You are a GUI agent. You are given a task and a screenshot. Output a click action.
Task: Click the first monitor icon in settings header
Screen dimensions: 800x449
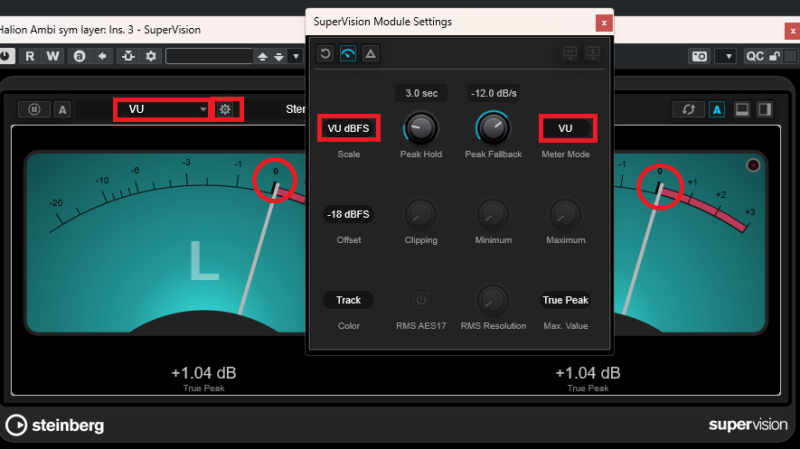click(x=570, y=53)
